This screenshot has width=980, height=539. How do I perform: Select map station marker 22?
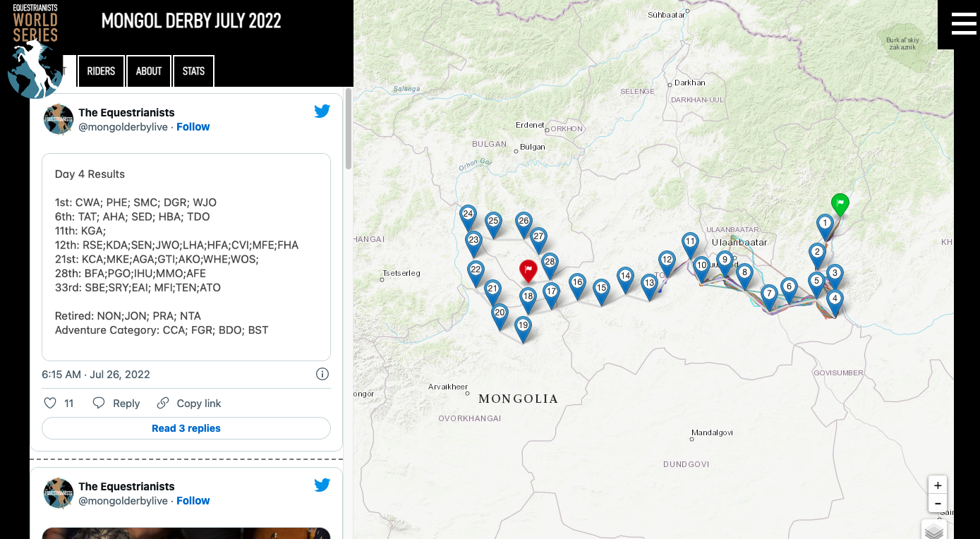click(476, 274)
